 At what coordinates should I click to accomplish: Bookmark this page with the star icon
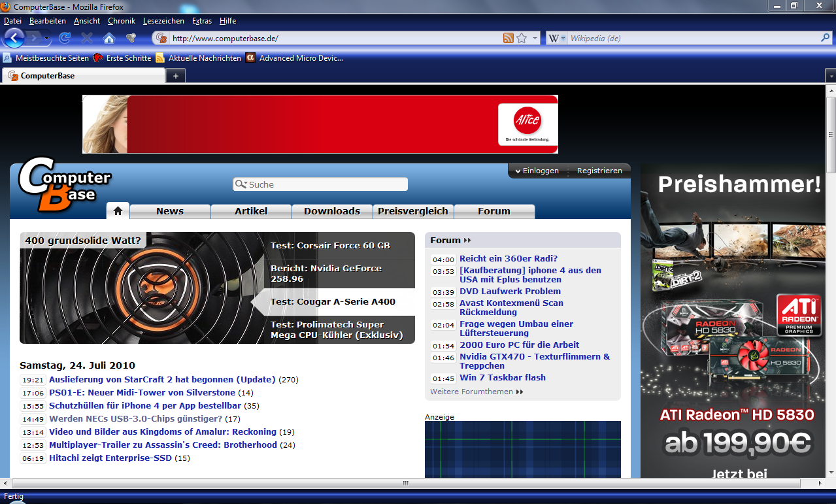pos(522,39)
